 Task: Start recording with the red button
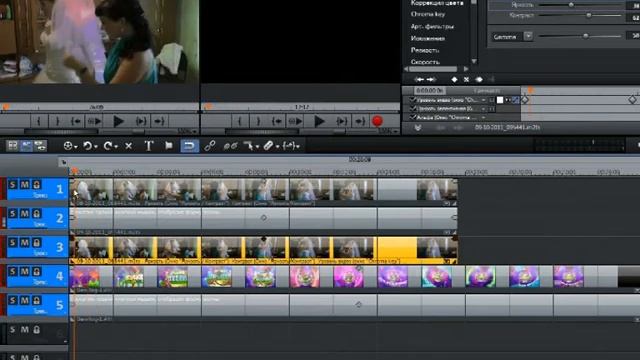point(377,121)
